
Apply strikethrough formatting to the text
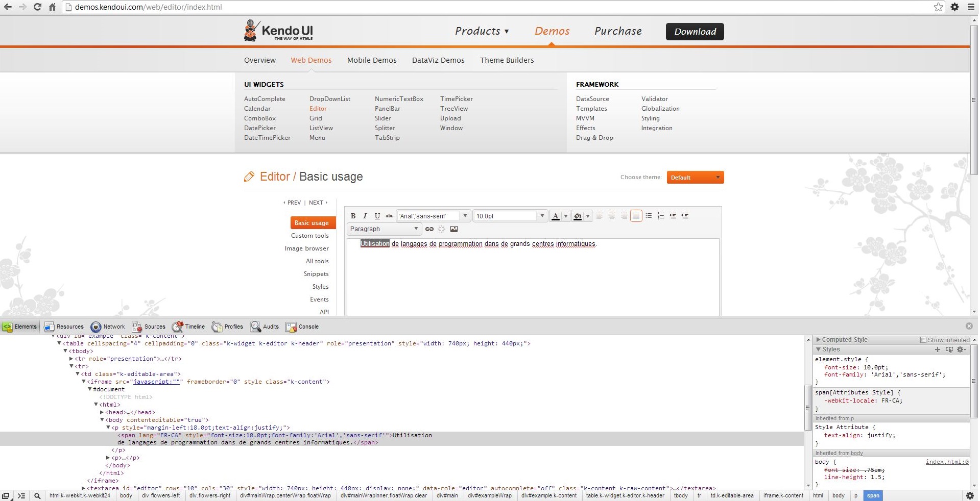click(x=390, y=216)
